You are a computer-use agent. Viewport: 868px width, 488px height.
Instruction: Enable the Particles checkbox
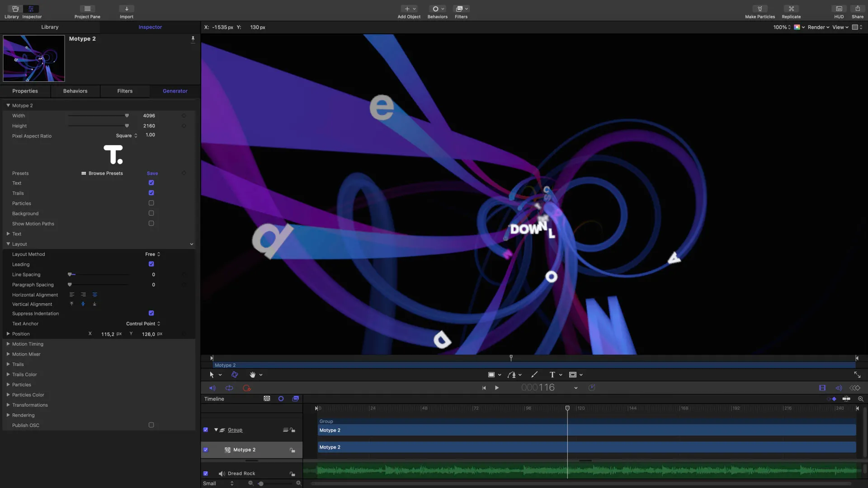point(151,203)
